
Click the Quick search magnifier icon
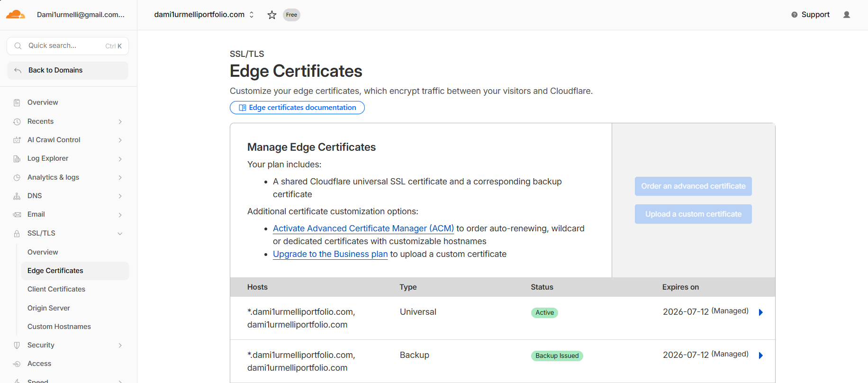coord(18,46)
